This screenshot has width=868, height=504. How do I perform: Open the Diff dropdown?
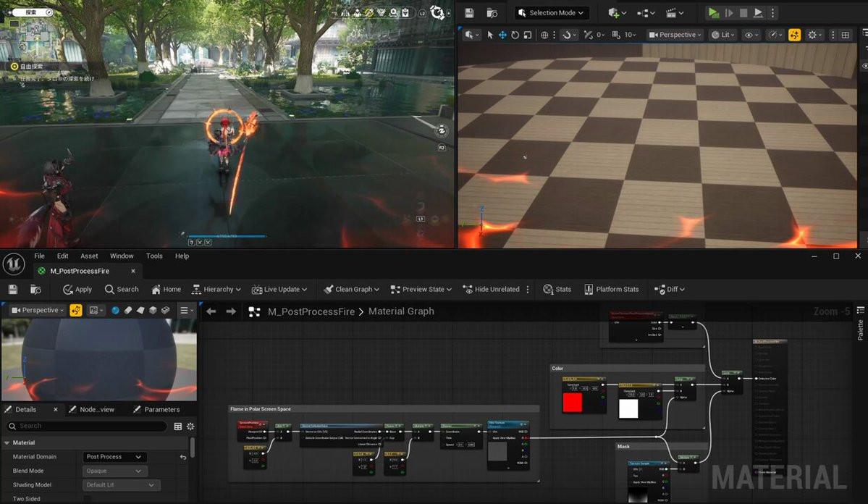pyautogui.click(x=670, y=289)
